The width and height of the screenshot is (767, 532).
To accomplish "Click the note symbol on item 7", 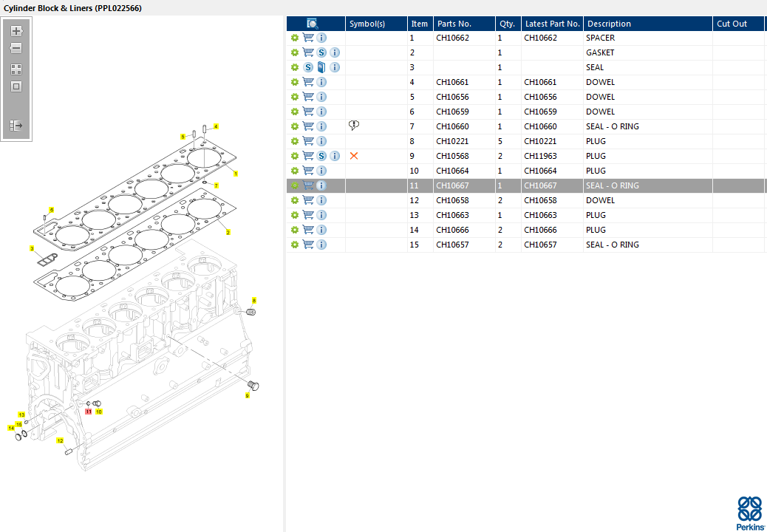I will [x=354, y=126].
